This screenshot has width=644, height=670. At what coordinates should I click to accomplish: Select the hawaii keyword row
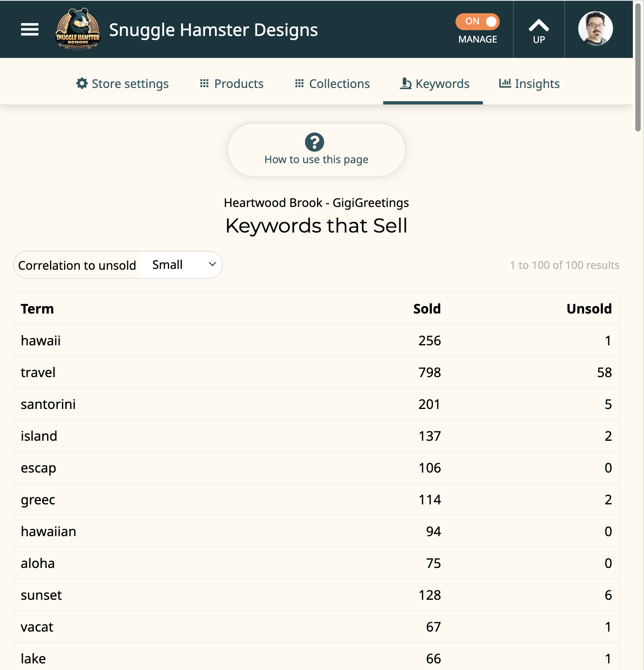[x=316, y=340]
